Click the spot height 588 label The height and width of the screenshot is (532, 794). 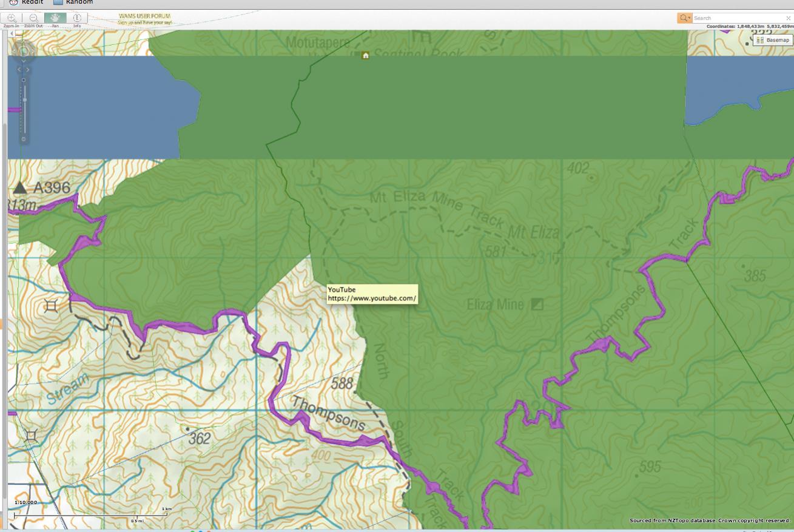click(342, 383)
